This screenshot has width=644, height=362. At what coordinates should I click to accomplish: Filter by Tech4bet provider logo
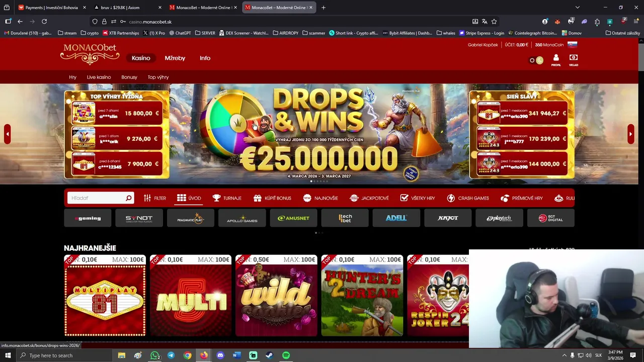pos(345,218)
